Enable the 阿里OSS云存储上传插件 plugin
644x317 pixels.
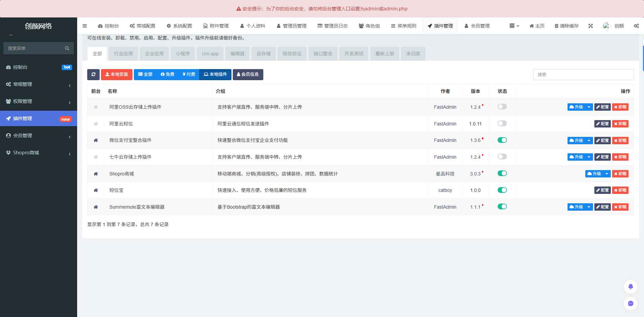click(x=502, y=106)
